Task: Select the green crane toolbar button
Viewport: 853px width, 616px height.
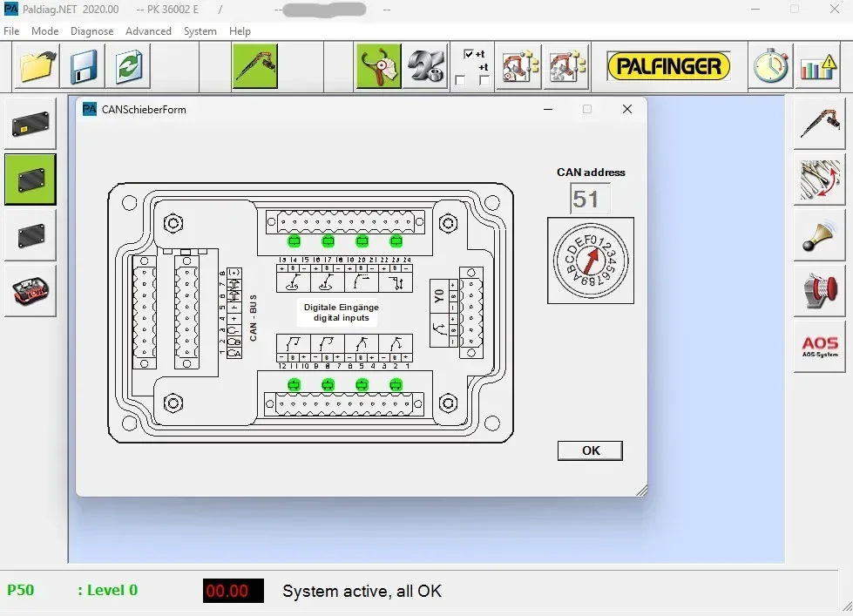Action: [255, 66]
